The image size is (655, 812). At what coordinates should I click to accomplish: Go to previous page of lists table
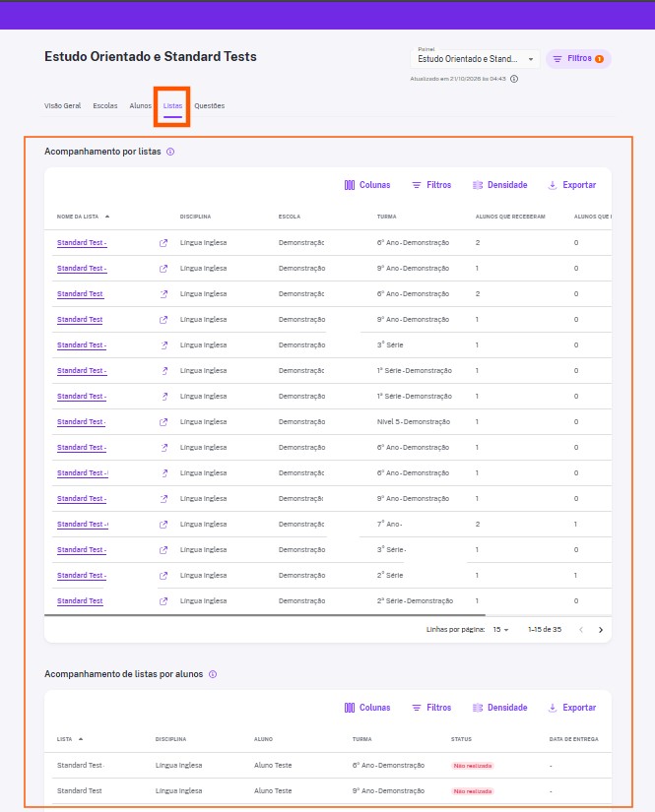tap(581, 630)
